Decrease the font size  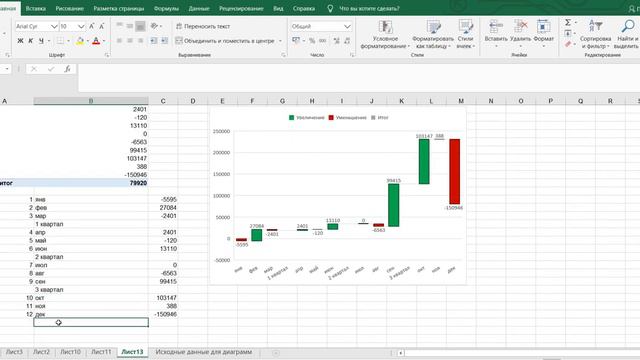102,26
